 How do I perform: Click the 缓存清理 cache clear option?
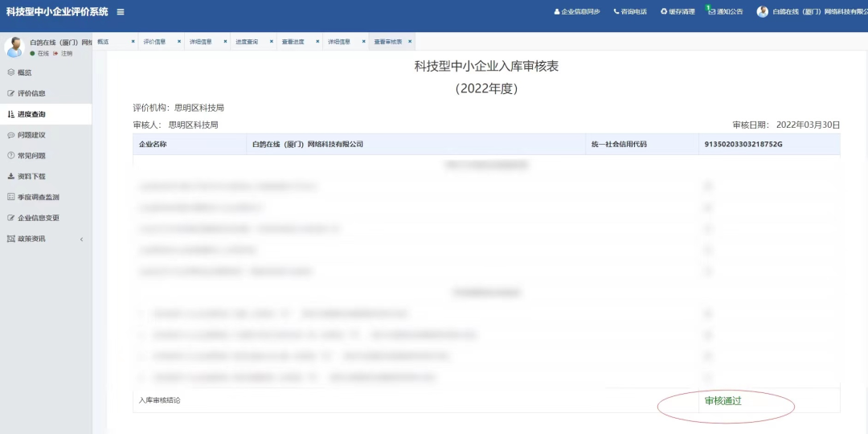[664, 12]
